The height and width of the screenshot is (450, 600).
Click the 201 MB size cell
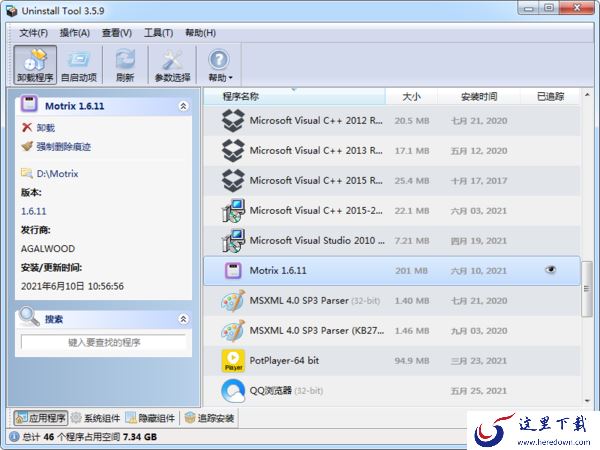coord(411,271)
